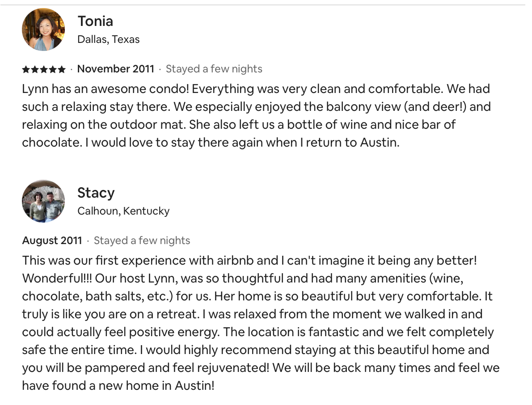Click Tonia's 'Stayed a few nights' label
This screenshot has height=405, width=532.
click(214, 69)
